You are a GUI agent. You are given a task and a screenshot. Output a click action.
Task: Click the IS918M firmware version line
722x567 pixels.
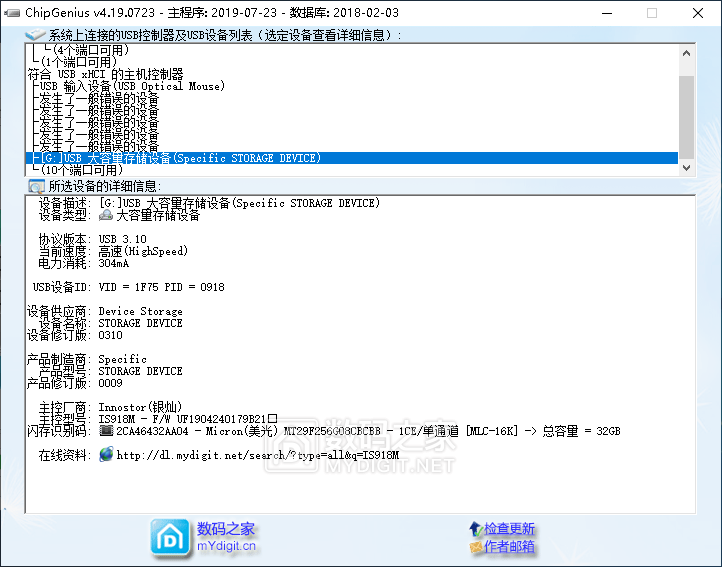point(188,419)
